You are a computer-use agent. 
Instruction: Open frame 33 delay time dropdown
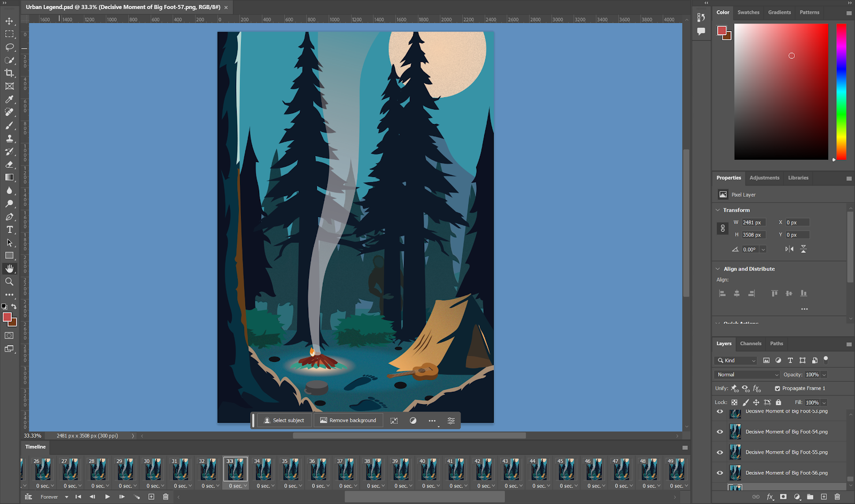pos(238,486)
